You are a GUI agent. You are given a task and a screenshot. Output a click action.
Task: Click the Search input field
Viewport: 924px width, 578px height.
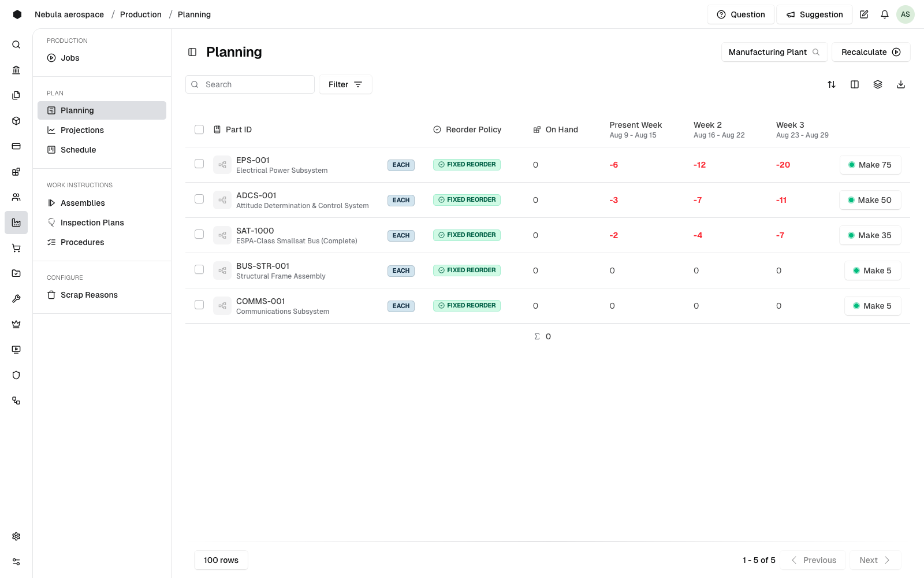(250, 84)
